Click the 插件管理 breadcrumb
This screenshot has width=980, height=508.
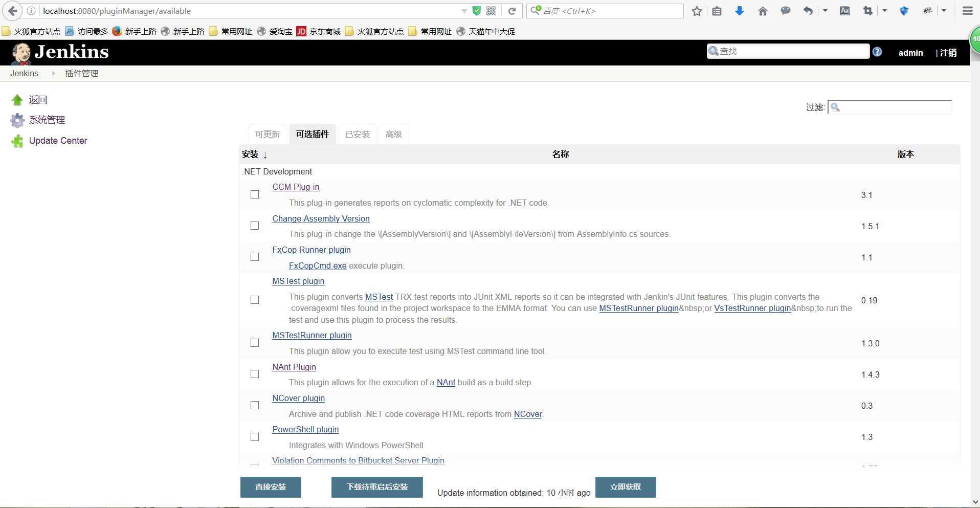[x=82, y=73]
